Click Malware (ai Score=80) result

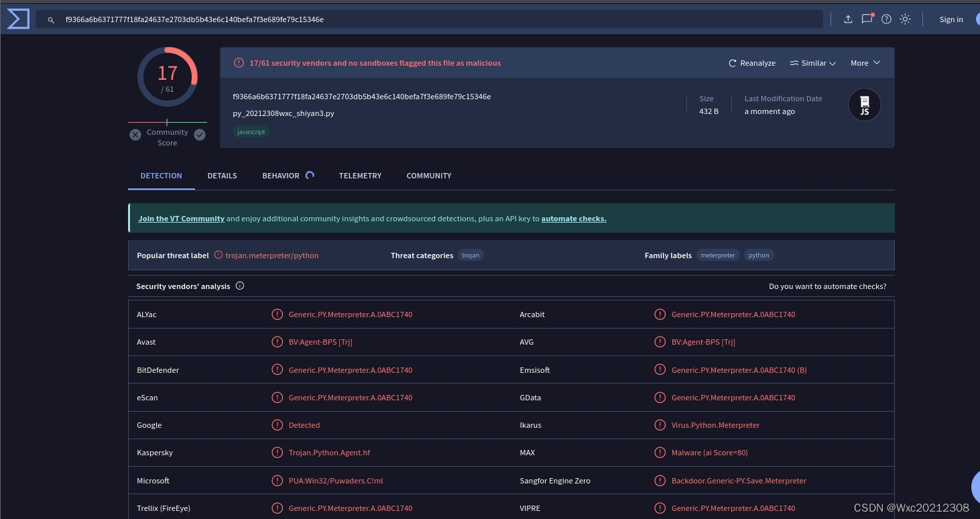pyautogui.click(x=710, y=453)
